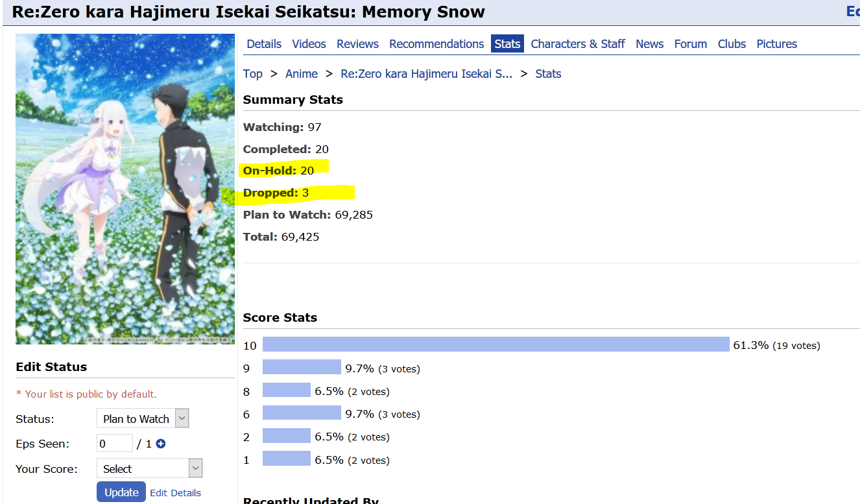Navigate to the Anime breadcrumb link

click(302, 74)
